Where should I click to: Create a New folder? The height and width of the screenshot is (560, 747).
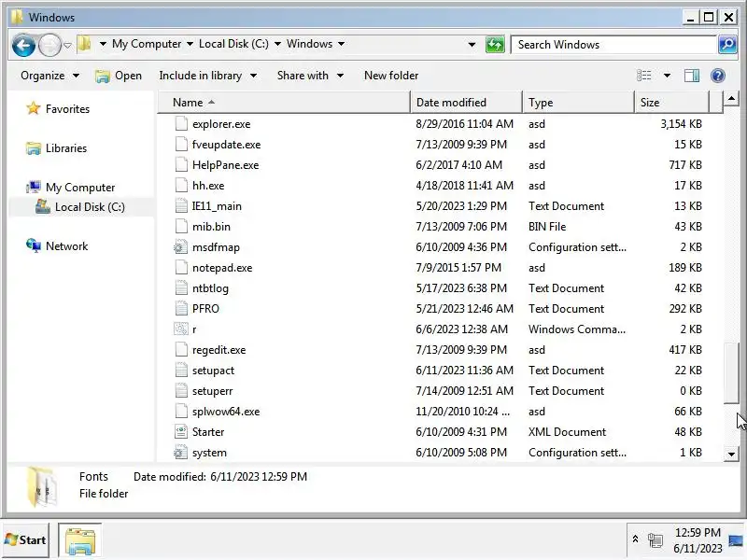coord(391,76)
